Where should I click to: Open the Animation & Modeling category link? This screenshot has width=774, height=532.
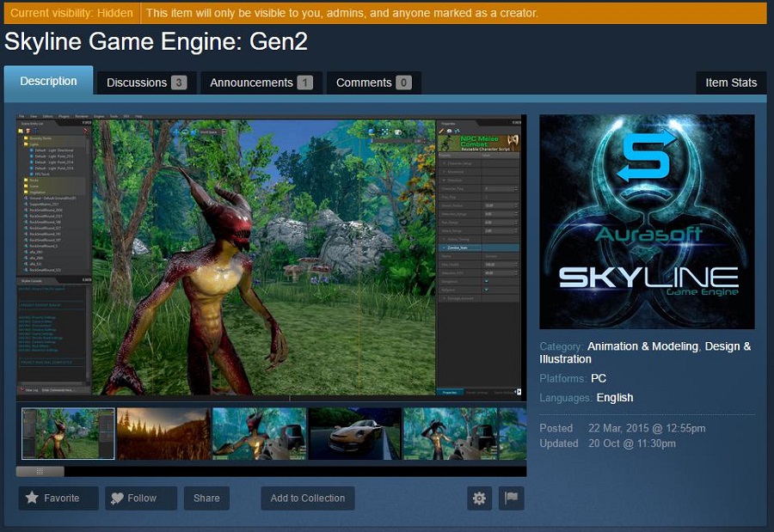[642, 346]
